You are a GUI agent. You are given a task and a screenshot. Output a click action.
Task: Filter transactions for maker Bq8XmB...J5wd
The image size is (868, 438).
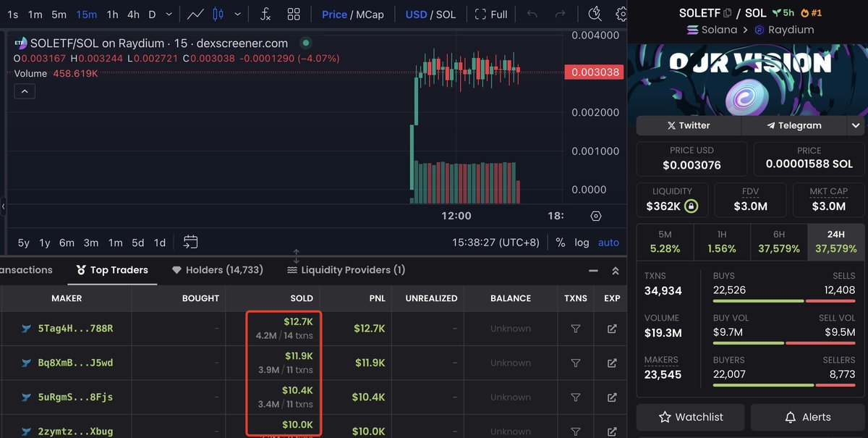tap(576, 363)
